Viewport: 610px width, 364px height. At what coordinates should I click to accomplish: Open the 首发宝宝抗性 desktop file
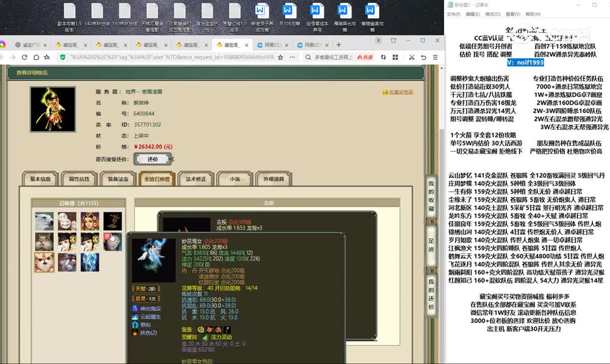[x=207, y=18]
